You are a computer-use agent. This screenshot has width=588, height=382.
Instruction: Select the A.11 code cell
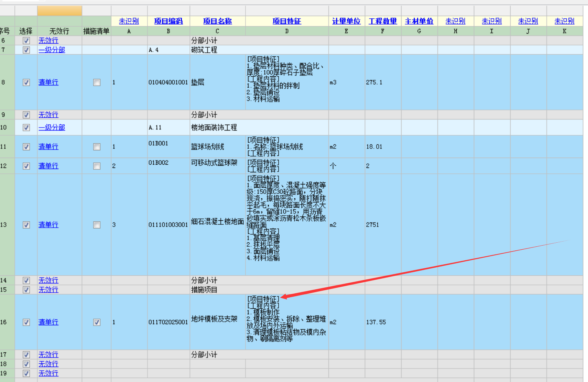(168, 128)
